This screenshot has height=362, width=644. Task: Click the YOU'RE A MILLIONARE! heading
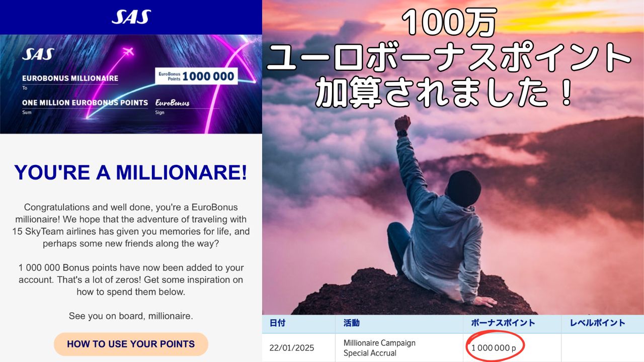131,173
